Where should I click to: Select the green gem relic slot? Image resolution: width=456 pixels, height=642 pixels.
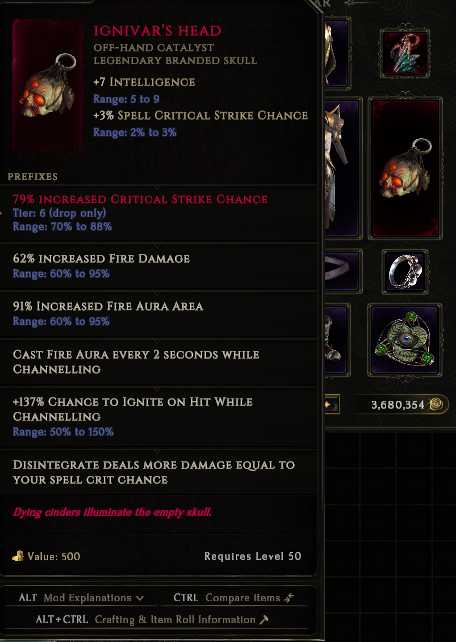[x=405, y=340]
